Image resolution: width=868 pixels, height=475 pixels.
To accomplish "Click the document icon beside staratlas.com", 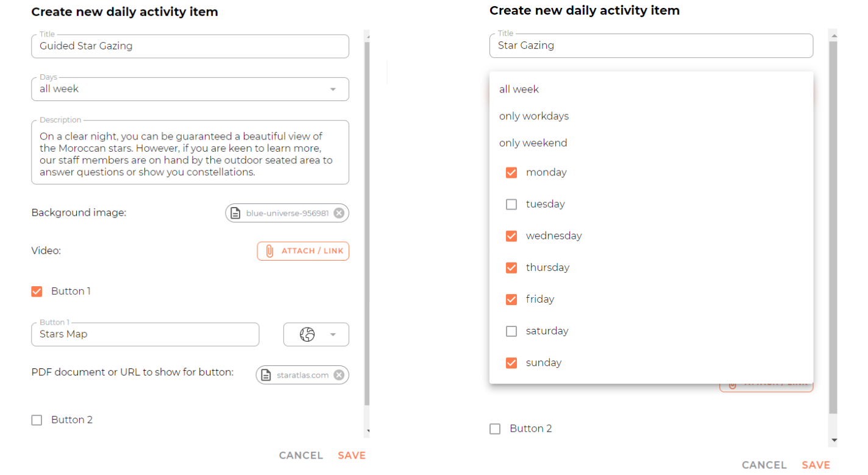I will 266,375.
